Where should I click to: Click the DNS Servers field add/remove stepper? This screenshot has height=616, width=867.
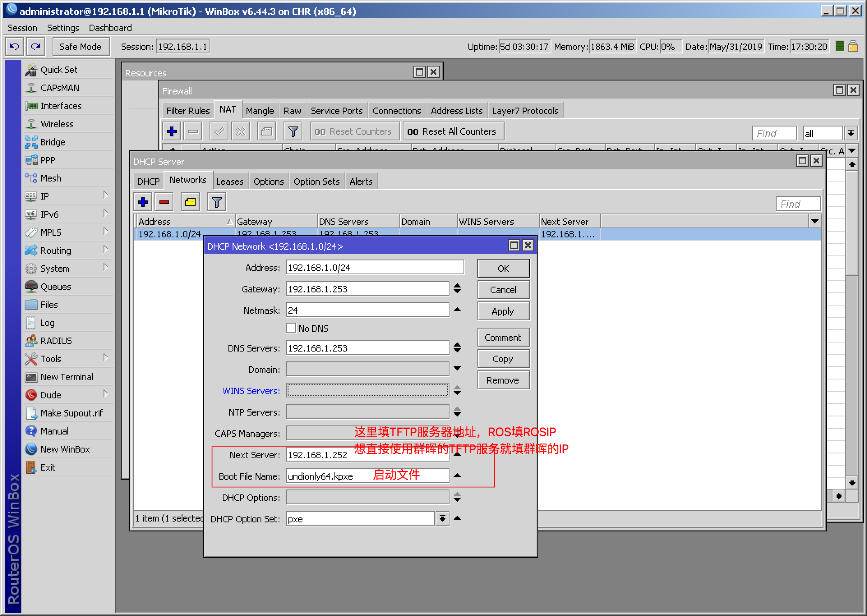pyautogui.click(x=457, y=348)
